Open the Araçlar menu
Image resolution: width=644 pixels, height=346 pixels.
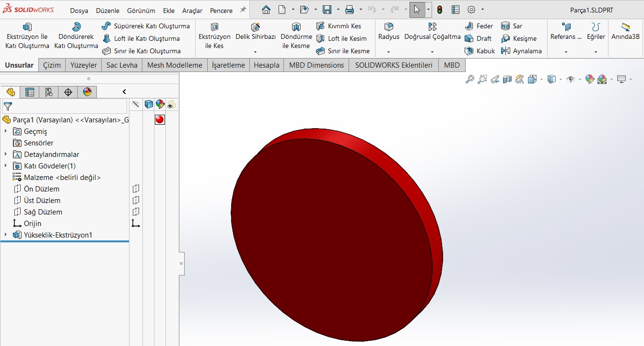(192, 11)
